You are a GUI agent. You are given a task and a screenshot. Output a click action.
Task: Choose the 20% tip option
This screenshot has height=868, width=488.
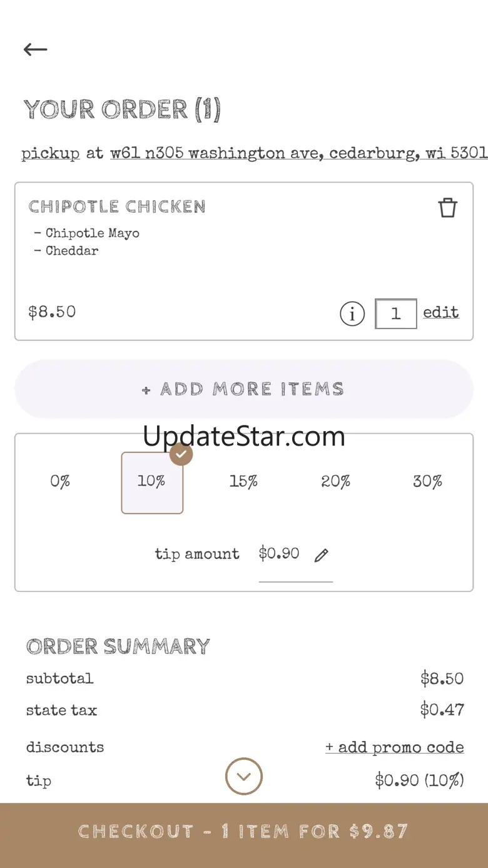(336, 482)
